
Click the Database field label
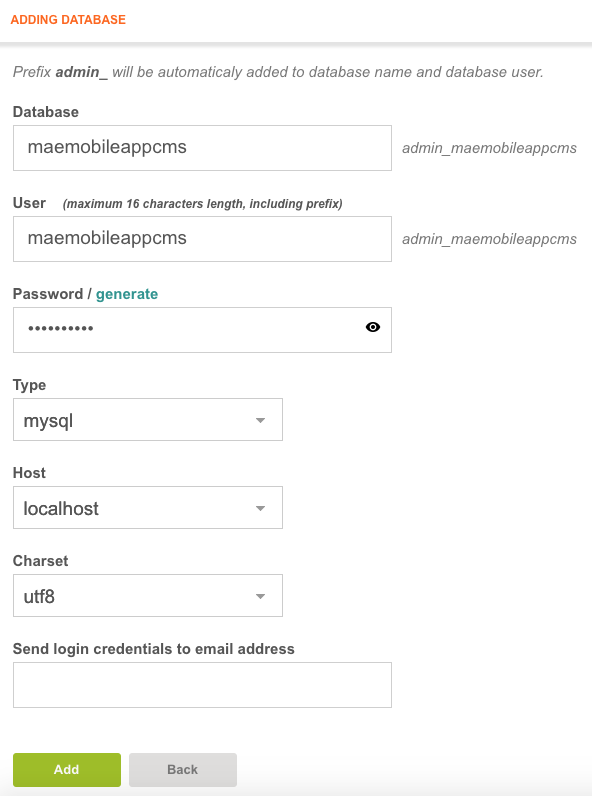pos(46,112)
